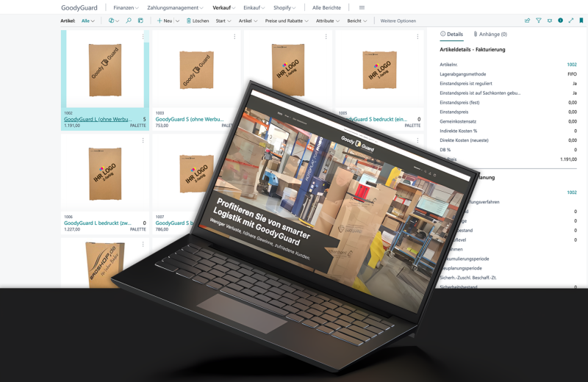Open the filter funnel icon

tap(539, 21)
